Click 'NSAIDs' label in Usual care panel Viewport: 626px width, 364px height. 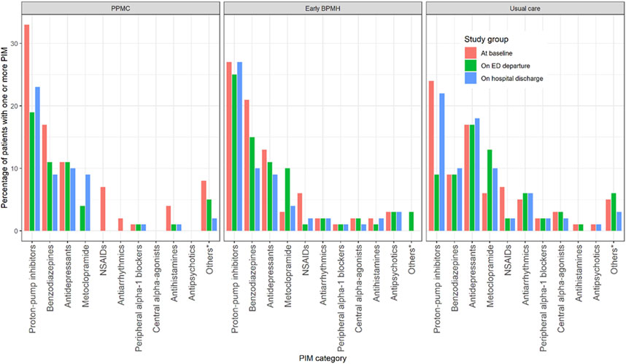click(x=507, y=260)
